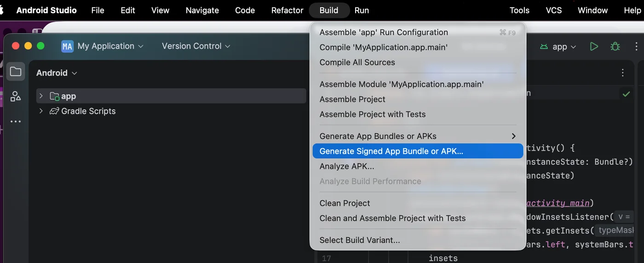Viewport: 644px width, 263px height.
Task: Open the Project folder tool window icon
Action: pyautogui.click(x=16, y=71)
